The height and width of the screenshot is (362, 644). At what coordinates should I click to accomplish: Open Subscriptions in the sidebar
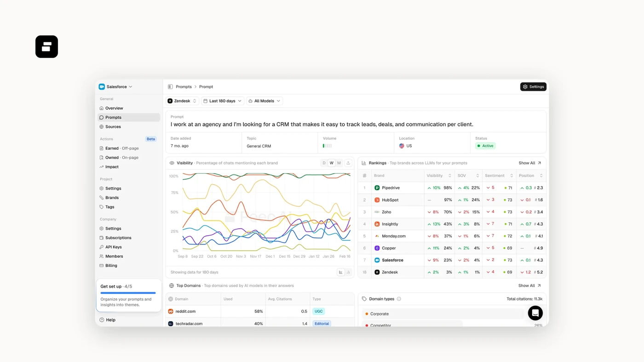pyautogui.click(x=129, y=238)
